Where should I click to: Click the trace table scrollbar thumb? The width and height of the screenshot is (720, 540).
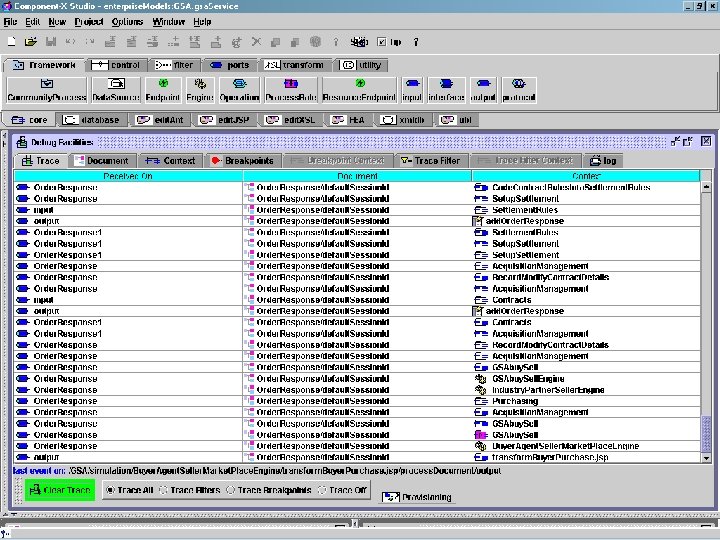[x=706, y=433]
